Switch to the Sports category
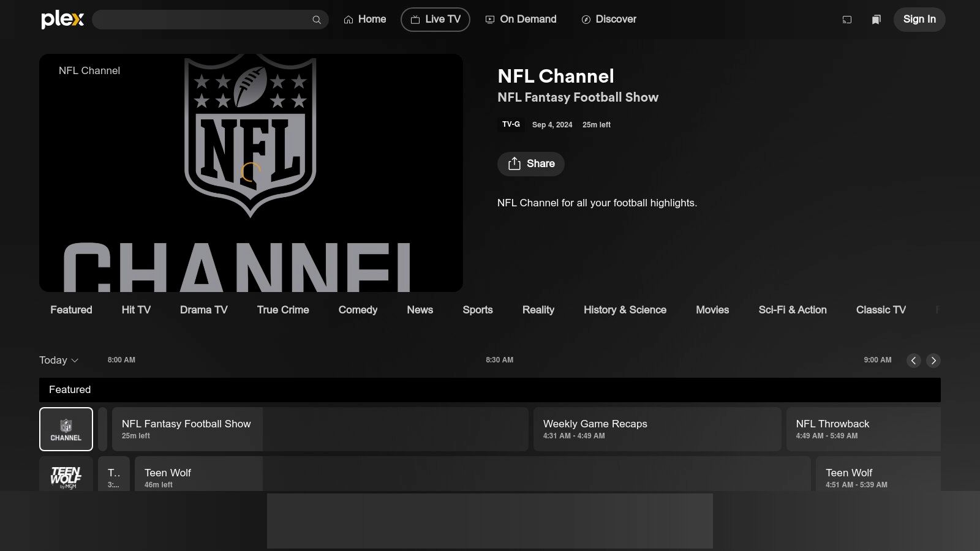The image size is (980, 551). point(477,310)
